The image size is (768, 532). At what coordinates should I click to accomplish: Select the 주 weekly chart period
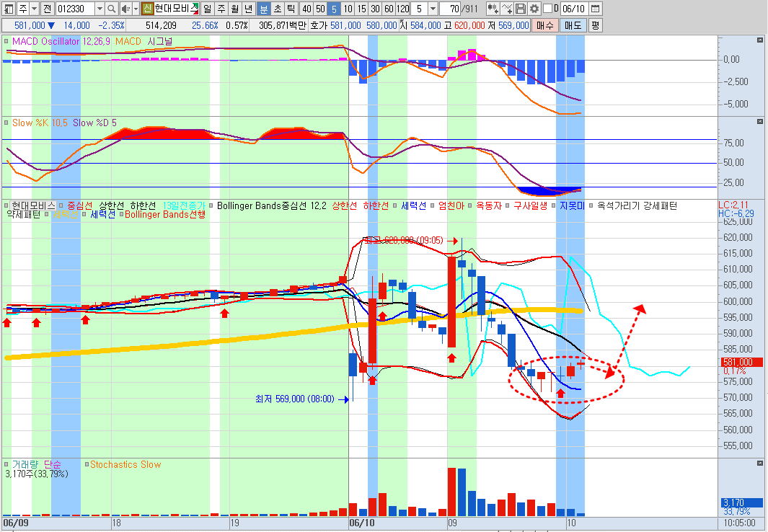coord(221,9)
